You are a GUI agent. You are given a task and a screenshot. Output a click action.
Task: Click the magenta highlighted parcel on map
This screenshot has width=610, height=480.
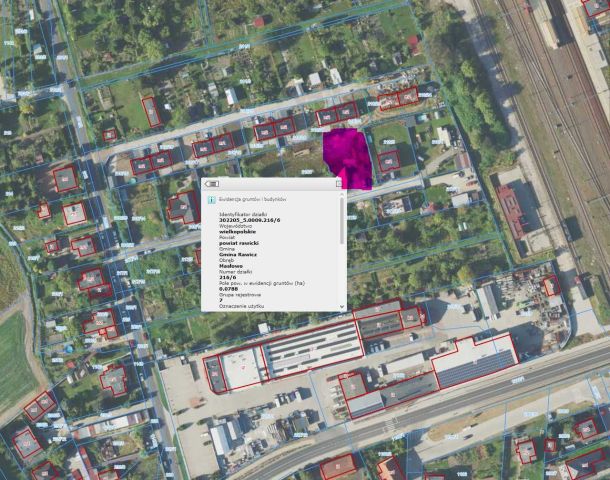tap(348, 156)
